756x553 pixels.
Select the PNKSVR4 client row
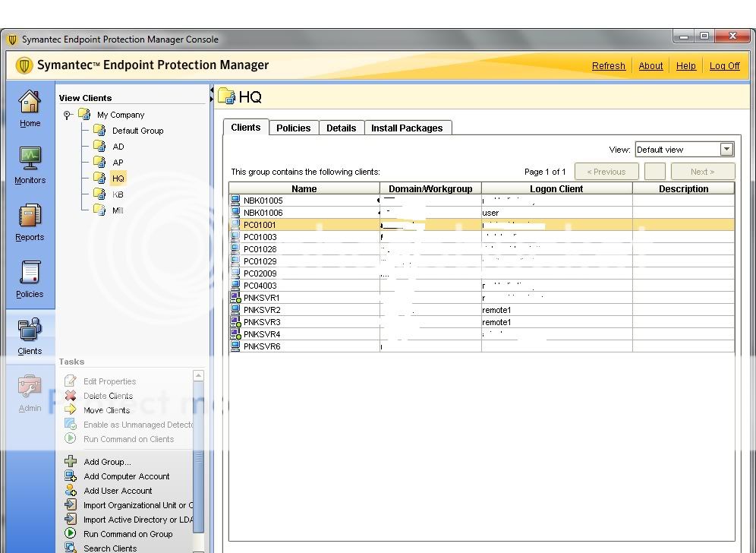pos(482,334)
